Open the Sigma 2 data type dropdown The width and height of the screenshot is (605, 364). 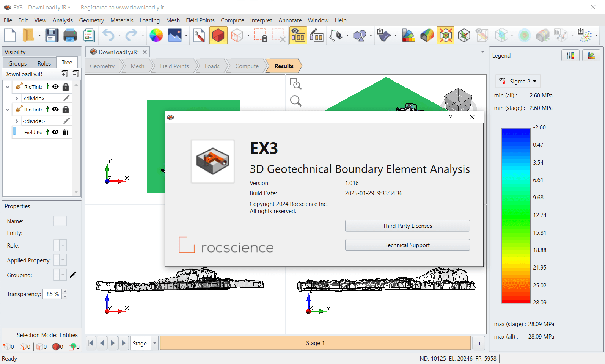point(519,82)
